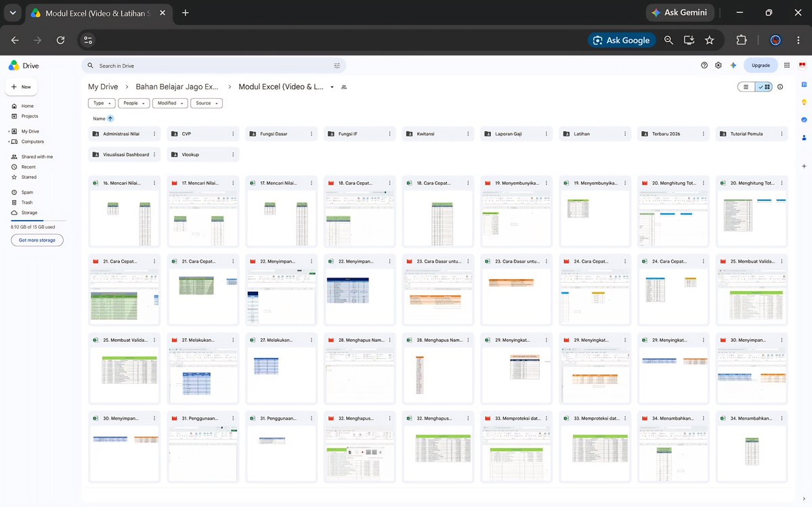Bookmark this page with the star icon

point(710,41)
